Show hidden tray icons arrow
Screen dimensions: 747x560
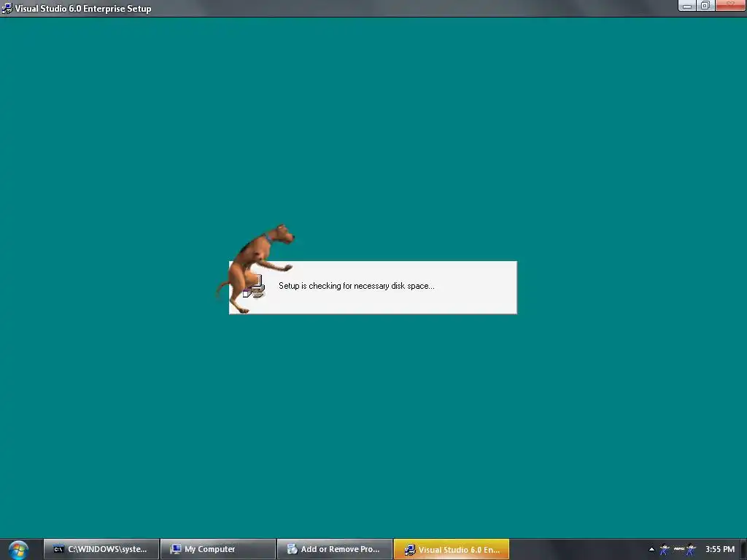[651, 550]
